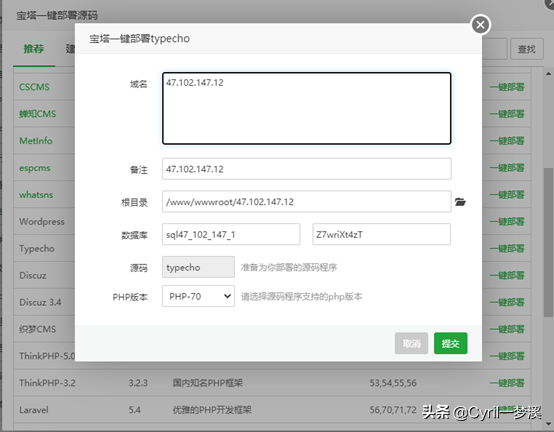Viewport: 554px width, 432px height.
Task: Select 国内知名PHP框架 description text
Action: pyautogui.click(x=207, y=383)
